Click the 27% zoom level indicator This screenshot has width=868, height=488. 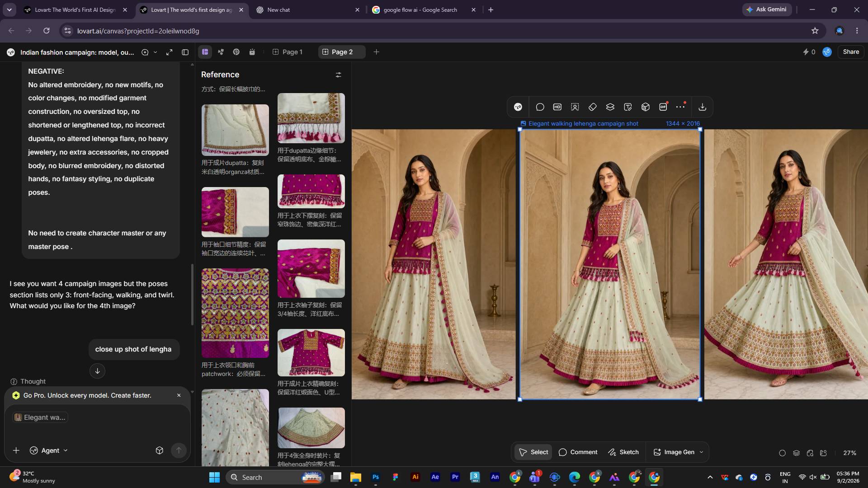point(850,453)
